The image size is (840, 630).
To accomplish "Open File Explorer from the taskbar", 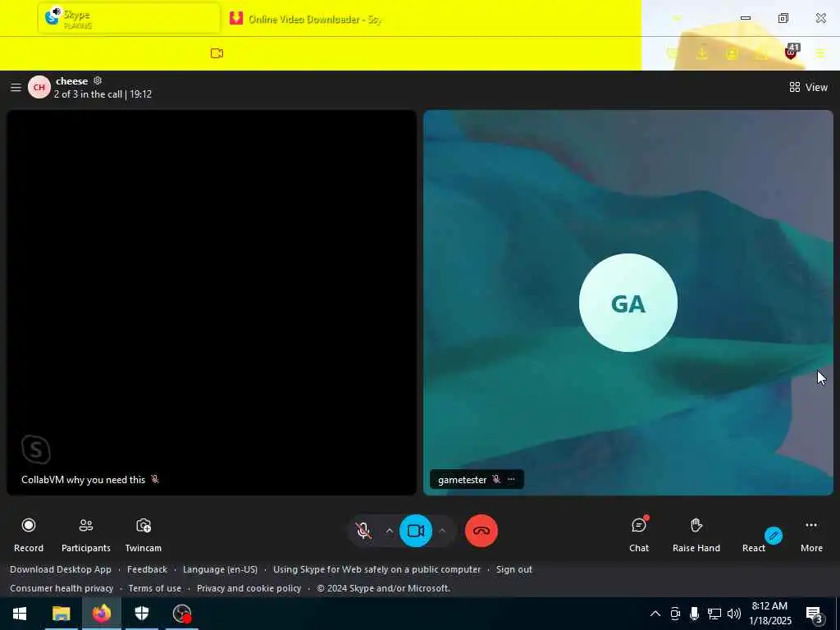I will (x=61, y=614).
